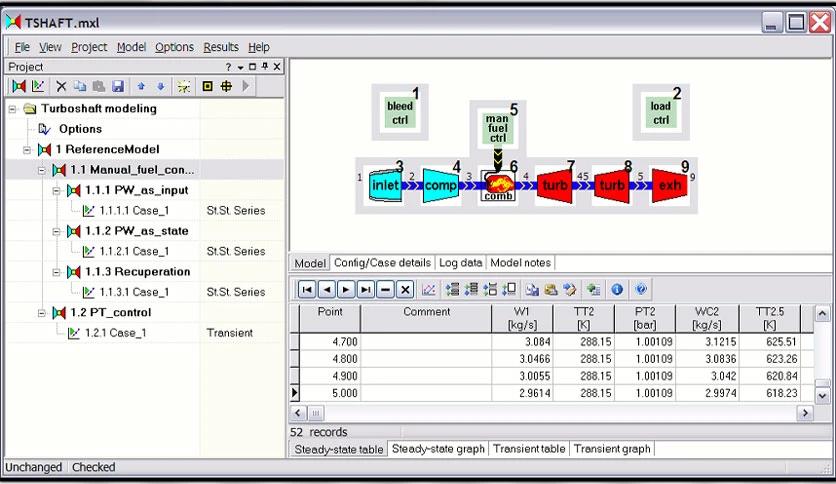Go to last record in table
The image size is (836, 484).
[366, 289]
